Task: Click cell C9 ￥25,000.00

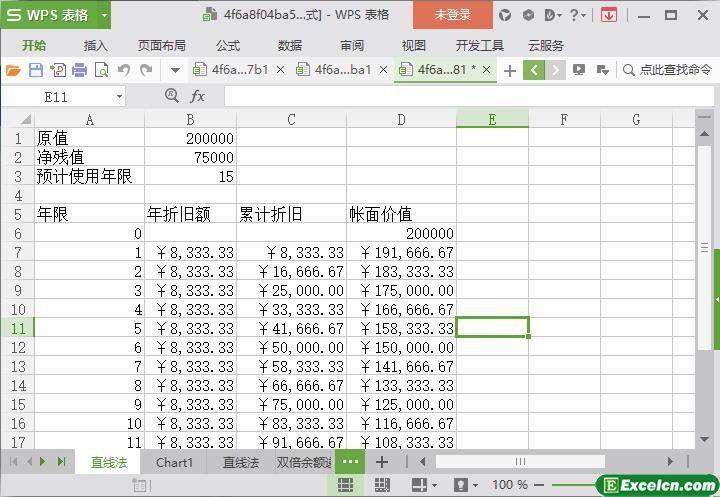Action: pos(291,290)
